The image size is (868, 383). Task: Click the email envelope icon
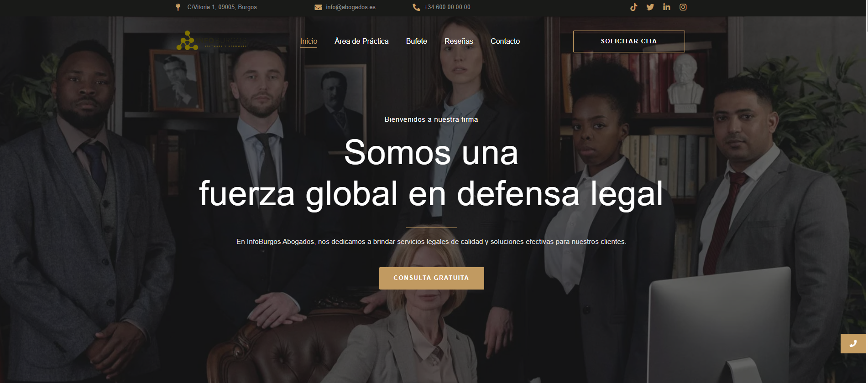click(x=318, y=7)
